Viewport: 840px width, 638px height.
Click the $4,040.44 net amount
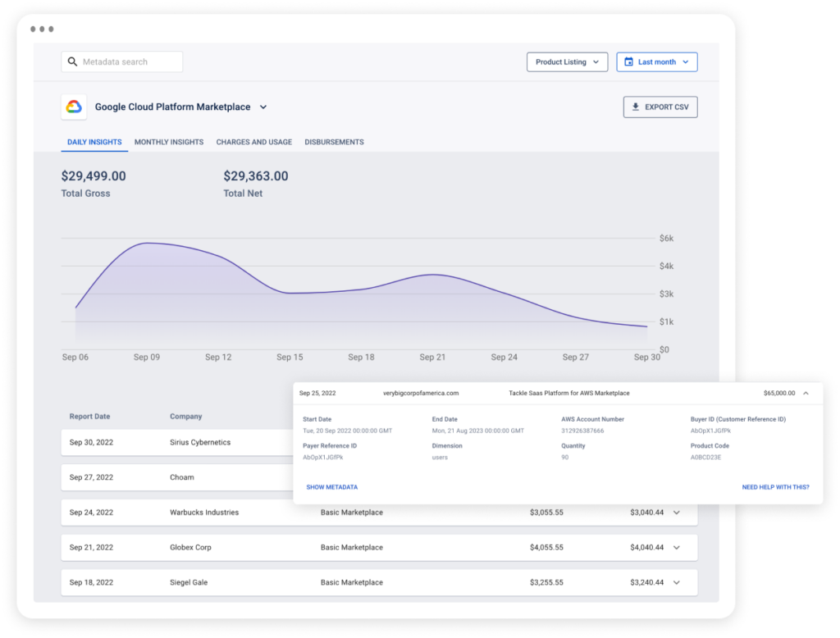pyautogui.click(x=646, y=548)
